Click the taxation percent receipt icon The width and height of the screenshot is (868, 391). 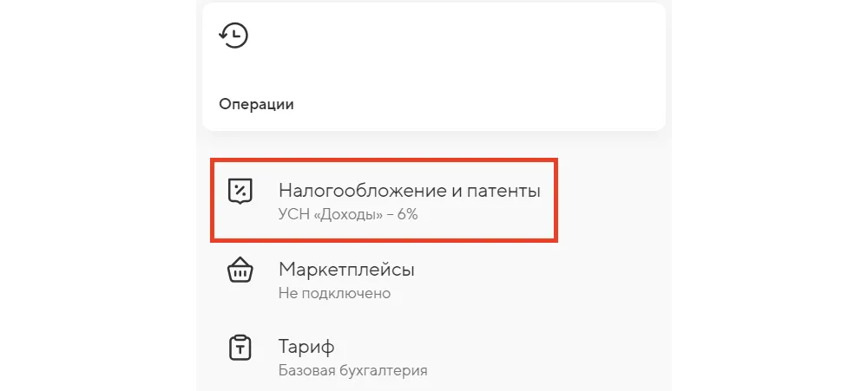(240, 191)
